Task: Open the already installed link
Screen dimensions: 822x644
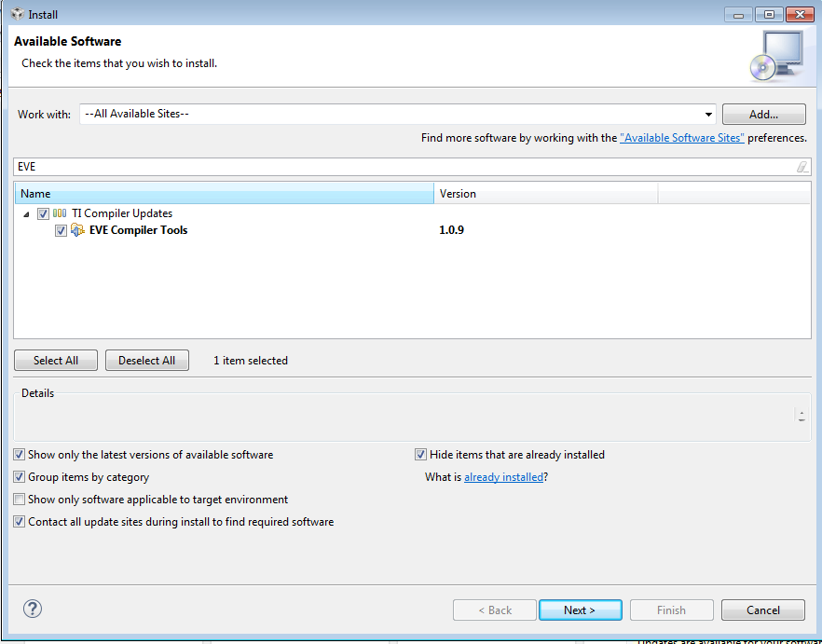Action: 503,477
